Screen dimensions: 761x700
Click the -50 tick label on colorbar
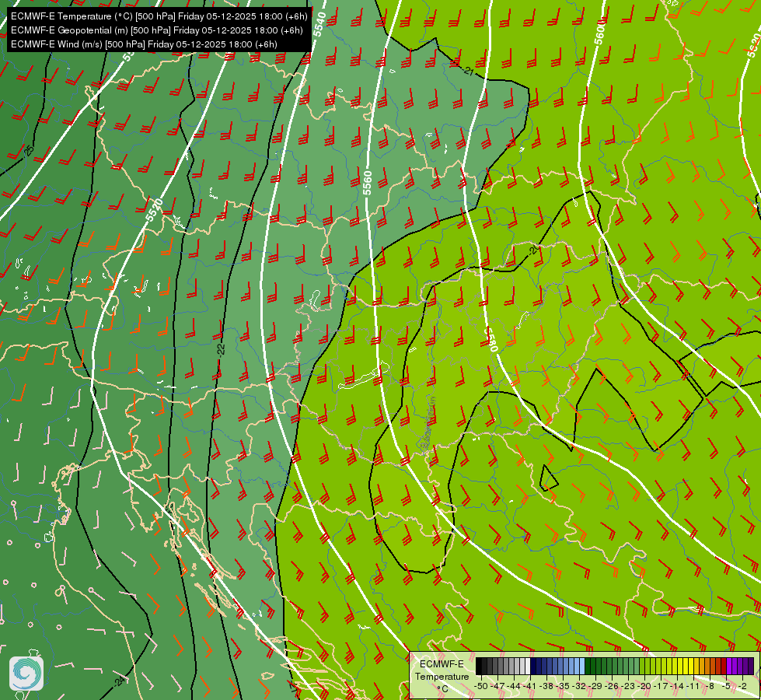pyautogui.click(x=480, y=686)
